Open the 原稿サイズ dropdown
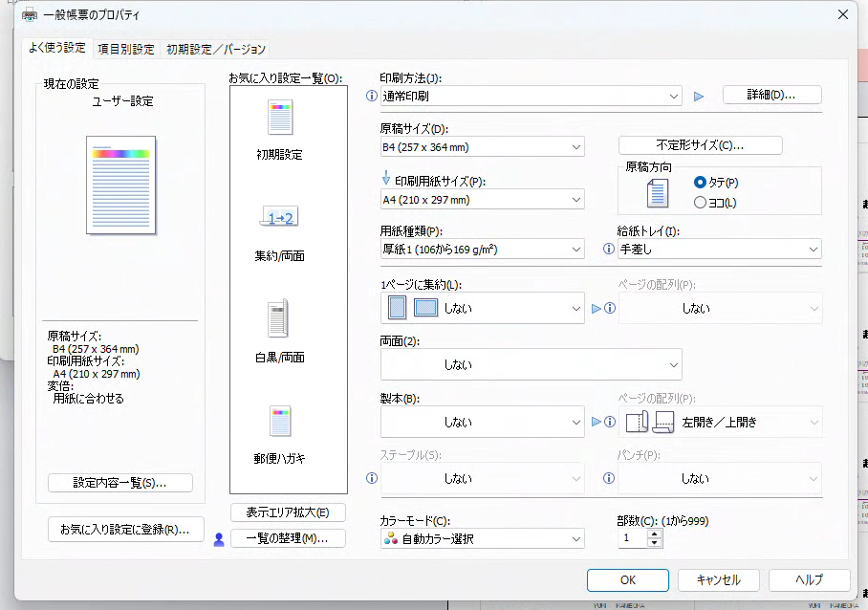The height and width of the screenshot is (610, 868). click(x=482, y=147)
